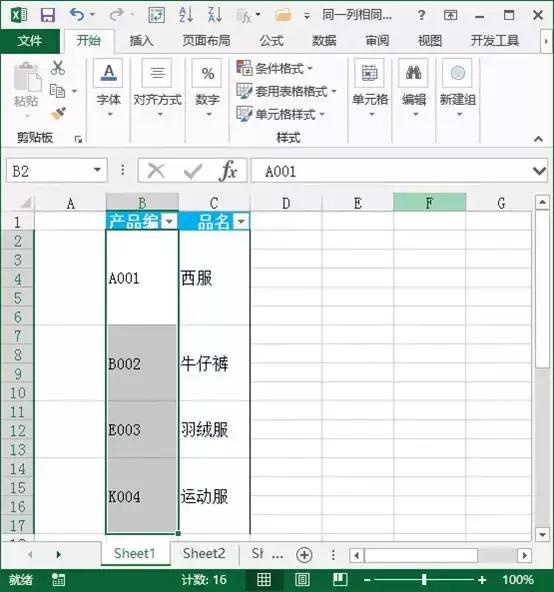554x592 pixels.
Task: Open the Cells (单元格) group icon
Action: tap(369, 73)
